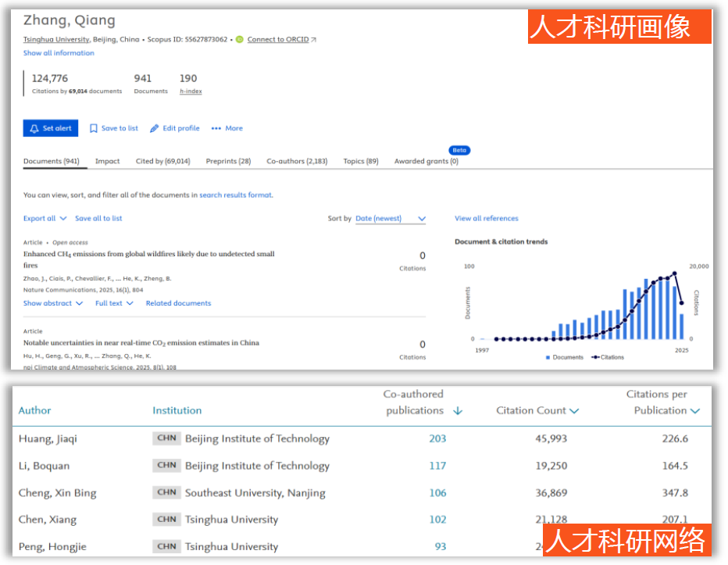Image resolution: width=728 pixels, height=565 pixels.
Task: Select author name Li, Boquan
Action: (x=44, y=466)
